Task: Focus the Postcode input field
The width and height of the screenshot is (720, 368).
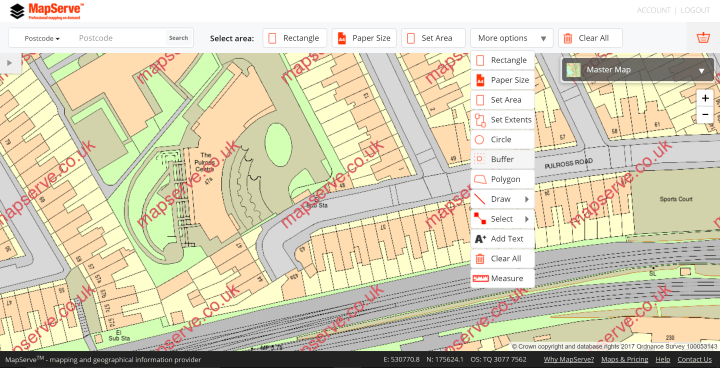Action: tap(119, 38)
